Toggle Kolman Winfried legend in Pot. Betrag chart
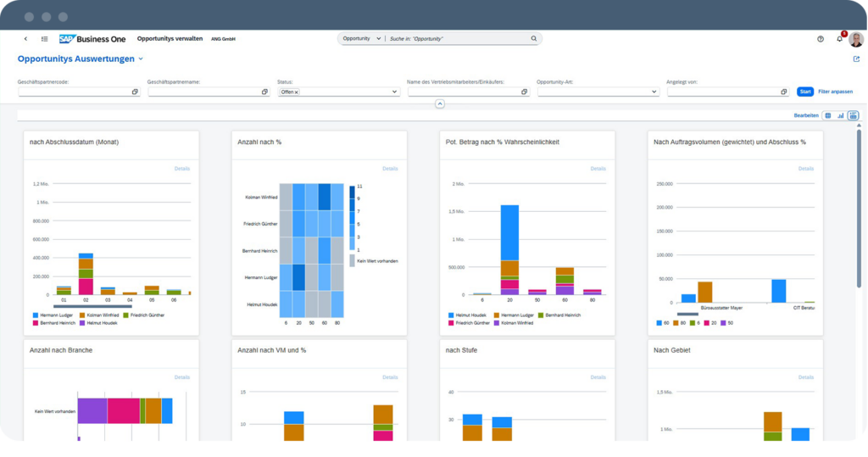The image size is (868, 457). pyautogui.click(x=514, y=323)
